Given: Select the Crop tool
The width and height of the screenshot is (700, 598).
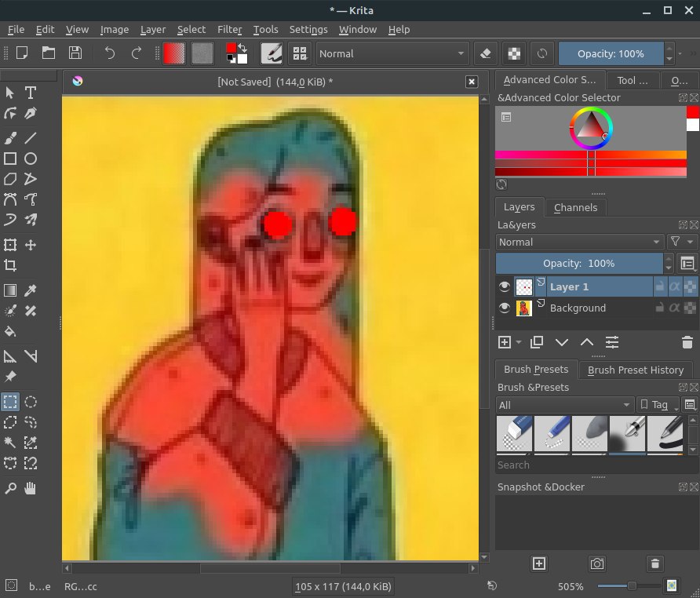Looking at the screenshot, I should click(x=10, y=265).
